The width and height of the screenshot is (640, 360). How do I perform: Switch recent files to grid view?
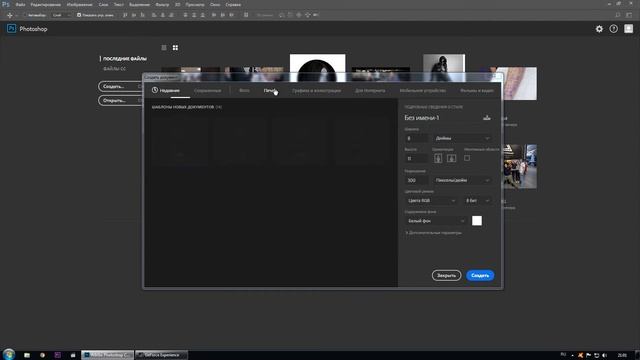pos(175,48)
